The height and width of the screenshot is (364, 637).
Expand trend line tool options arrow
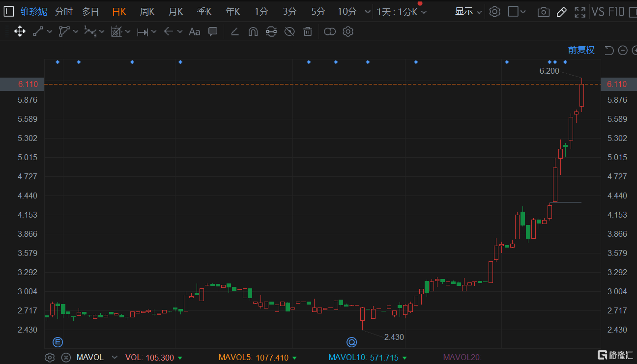coord(50,32)
